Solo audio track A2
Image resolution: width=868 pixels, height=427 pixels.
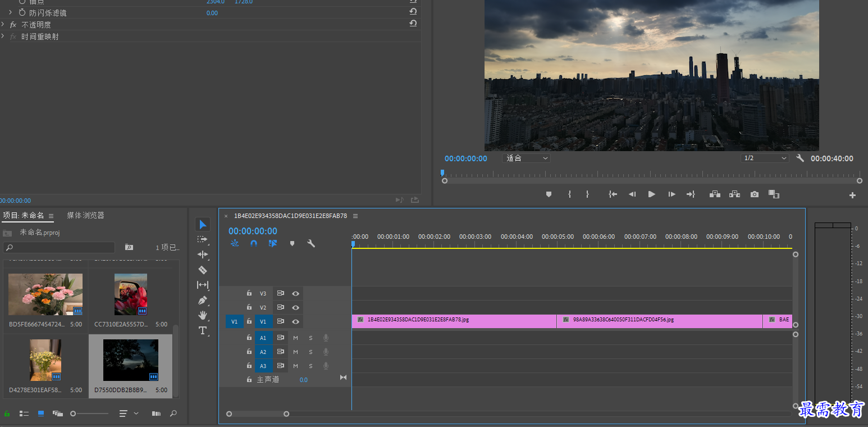pos(310,352)
